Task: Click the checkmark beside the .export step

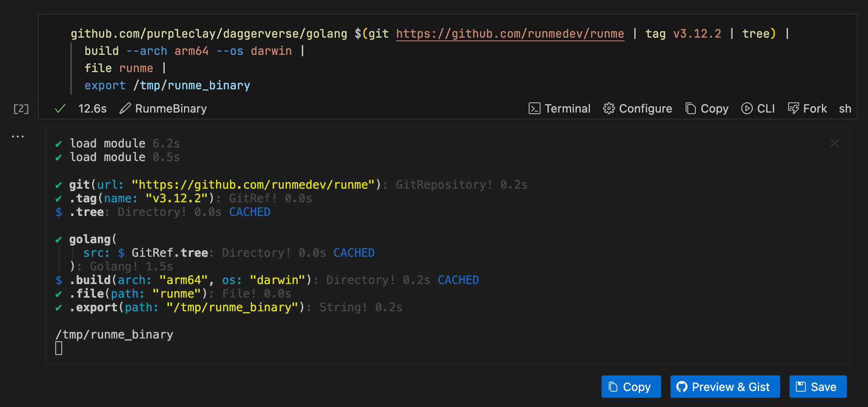Action: point(59,307)
